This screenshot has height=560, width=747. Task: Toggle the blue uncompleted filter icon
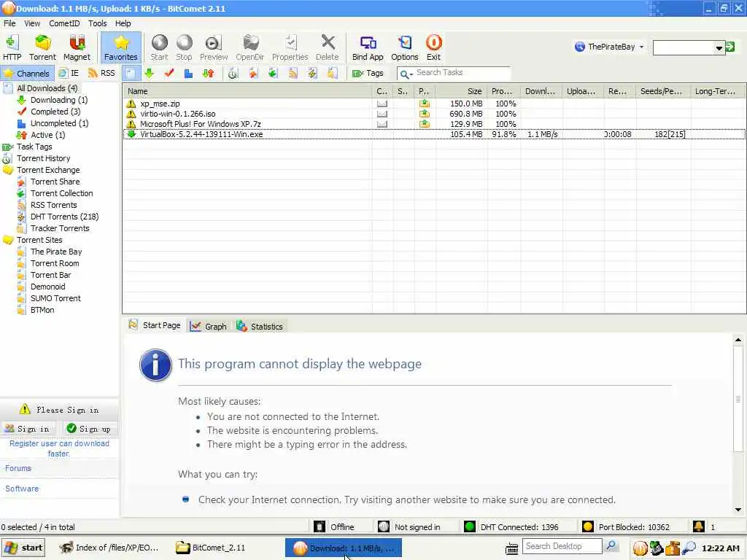point(188,74)
